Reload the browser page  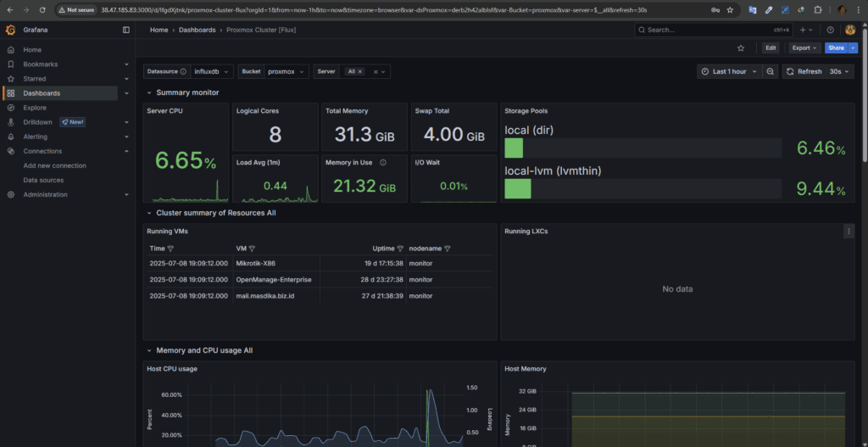click(x=42, y=10)
